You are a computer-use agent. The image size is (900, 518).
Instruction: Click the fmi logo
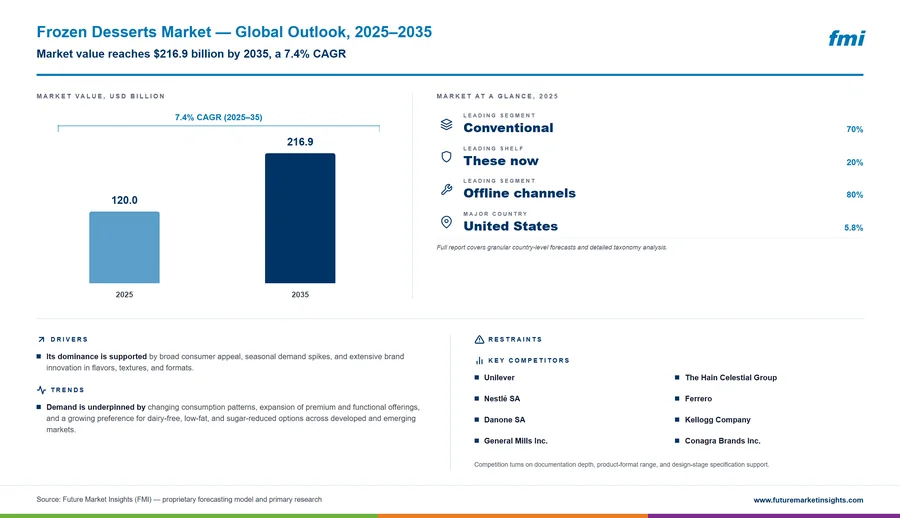click(847, 38)
